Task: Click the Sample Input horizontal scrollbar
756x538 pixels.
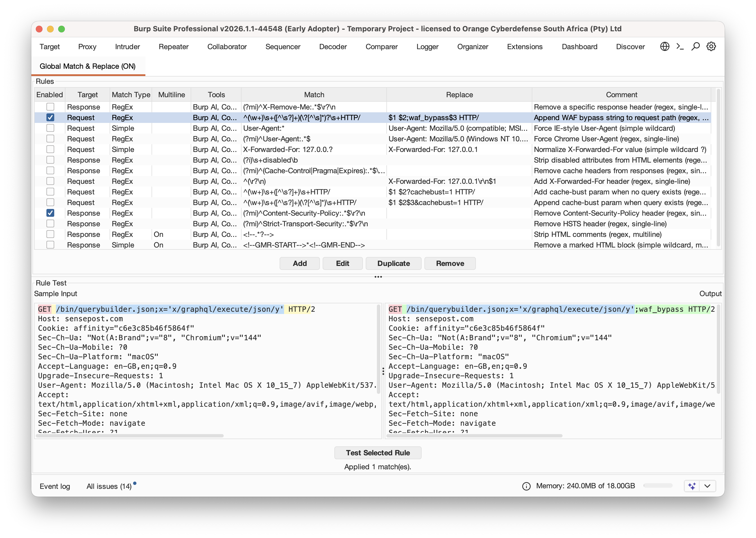Action: 130,436
